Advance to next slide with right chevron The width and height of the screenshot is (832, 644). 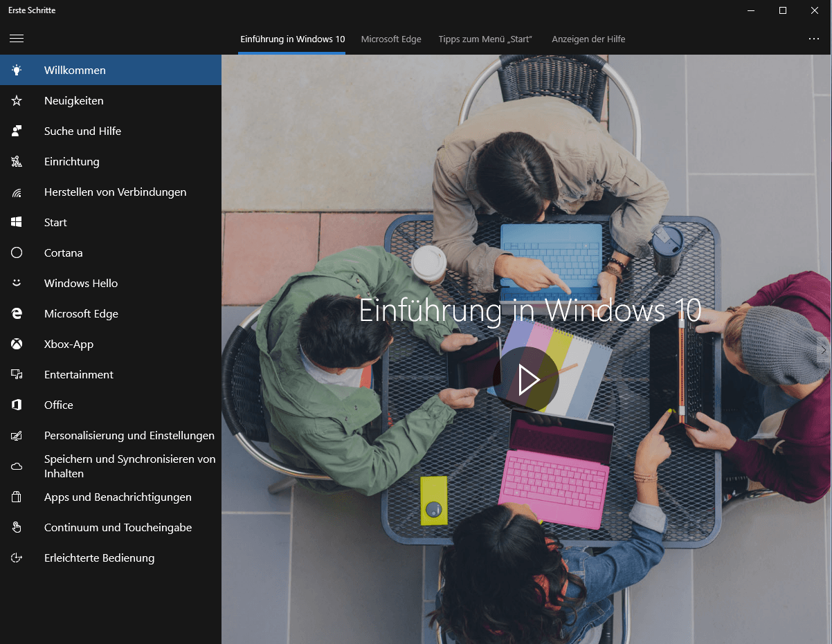824,349
